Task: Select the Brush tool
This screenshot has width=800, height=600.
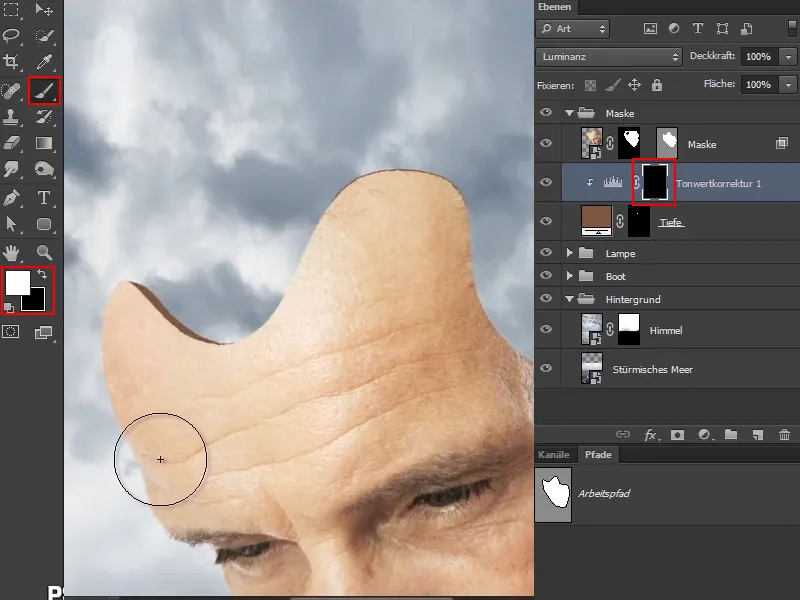Action: [x=44, y=91]
